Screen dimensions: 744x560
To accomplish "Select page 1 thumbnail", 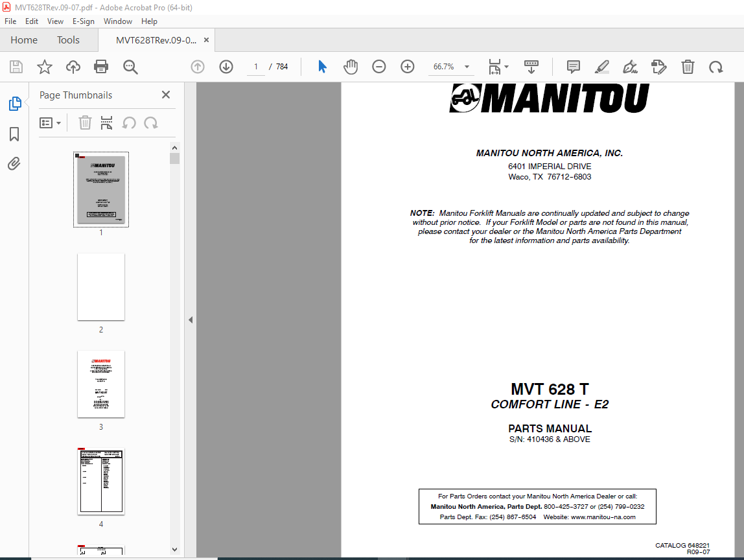I will [101, 189].
